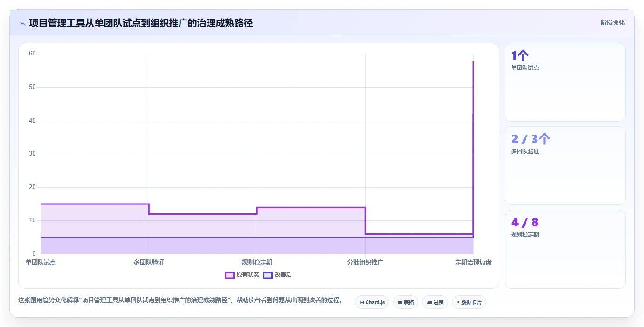Screen dimensions: 644x327
Task: Toggle the 改善后 legend series
Action: 277,275
